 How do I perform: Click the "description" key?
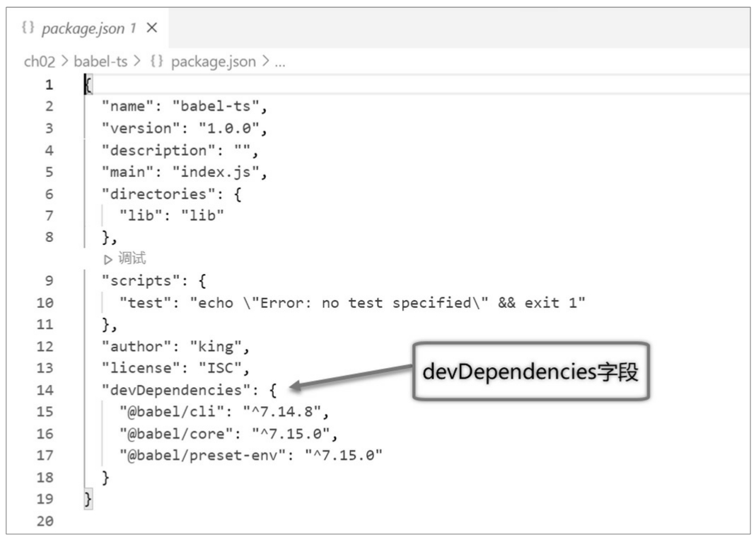coord(158,151)
